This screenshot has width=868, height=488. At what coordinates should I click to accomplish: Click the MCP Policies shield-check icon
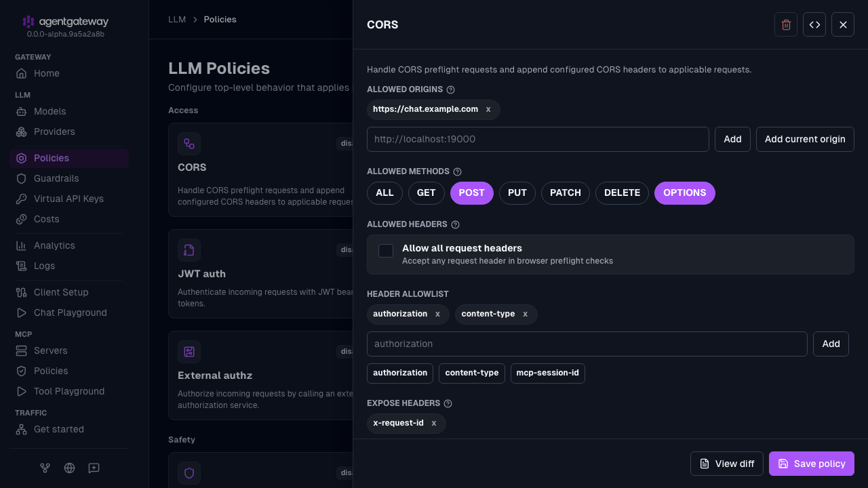pyautogui.click(x=22, y=371)
